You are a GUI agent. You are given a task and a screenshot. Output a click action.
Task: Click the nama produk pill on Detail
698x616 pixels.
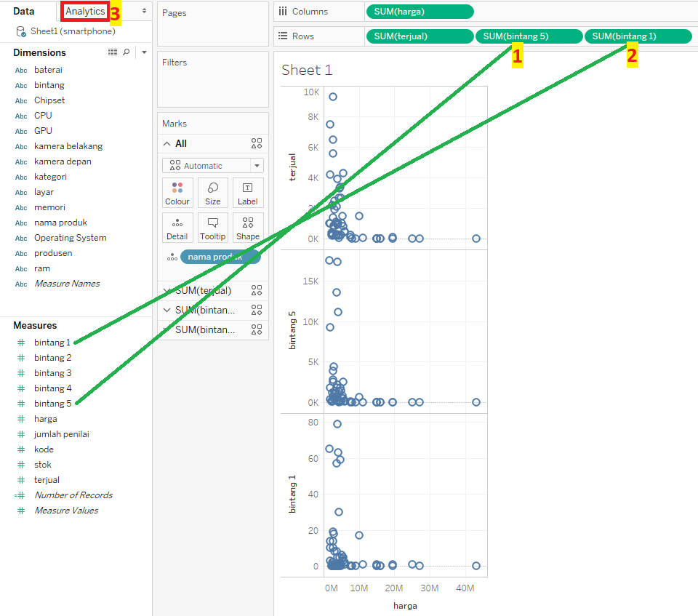click(x=220, y=256)
